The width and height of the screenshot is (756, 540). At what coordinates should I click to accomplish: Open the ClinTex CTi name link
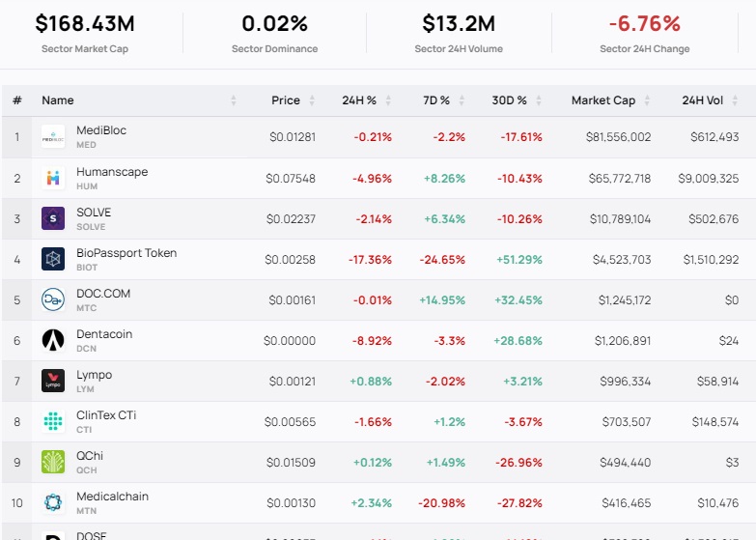pyautogui.click(x=106, y=415)
